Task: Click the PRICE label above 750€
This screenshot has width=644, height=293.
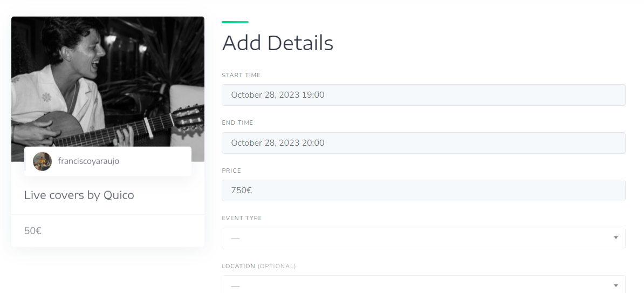Action: 231,171
